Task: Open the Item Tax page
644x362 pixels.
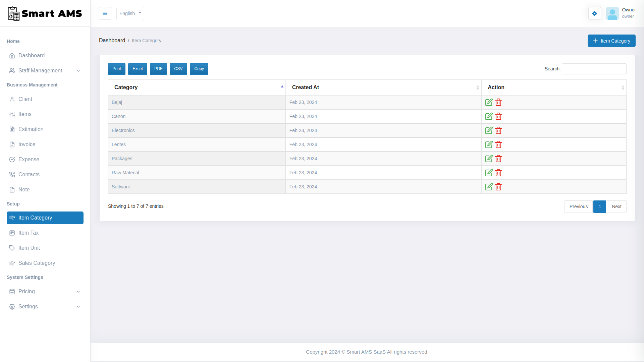Action: coord(29,233)
